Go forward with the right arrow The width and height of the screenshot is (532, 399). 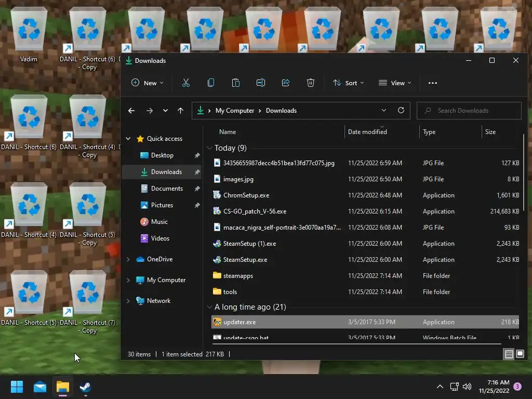149,111
